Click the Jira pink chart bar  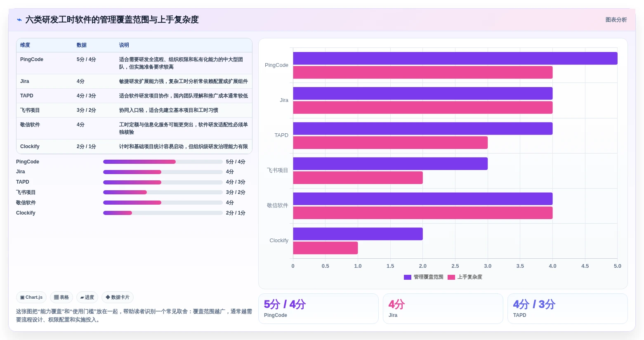click(x=423, y=107)
